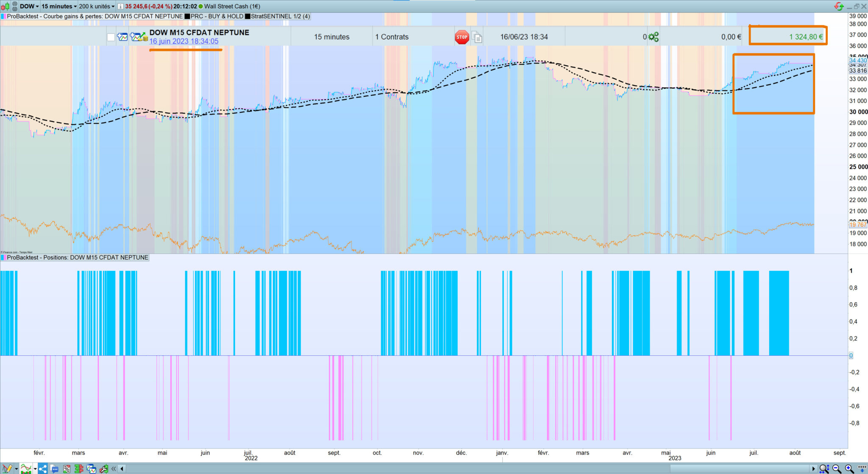The width and height of the screenshot is (868, 474).
Task: Tick the checkbox beside DOW M15 CFDAT NEPTUNE
Action: point(111,37)
